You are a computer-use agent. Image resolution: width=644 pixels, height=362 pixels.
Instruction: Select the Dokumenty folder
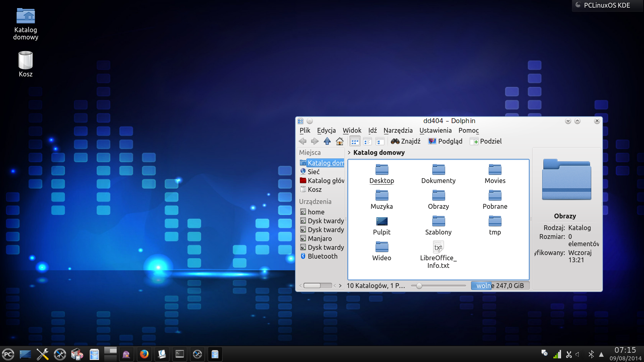pyautogui.click(x=438, y=174)
